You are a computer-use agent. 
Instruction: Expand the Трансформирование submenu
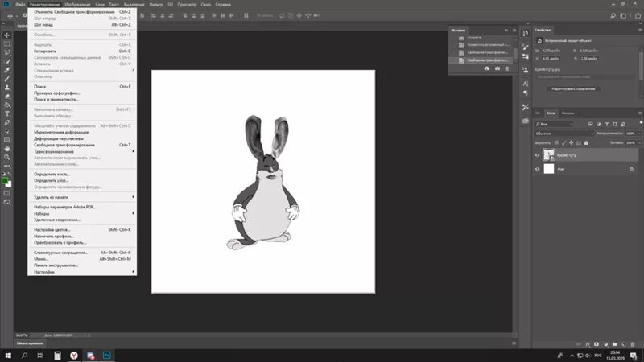click(x=82, y=151)
